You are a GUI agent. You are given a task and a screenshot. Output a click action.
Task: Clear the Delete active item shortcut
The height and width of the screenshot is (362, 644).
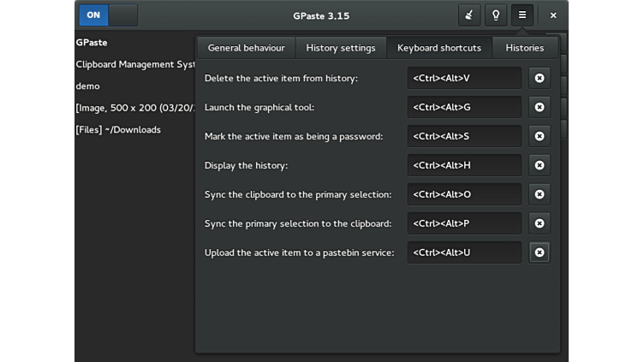539,79
